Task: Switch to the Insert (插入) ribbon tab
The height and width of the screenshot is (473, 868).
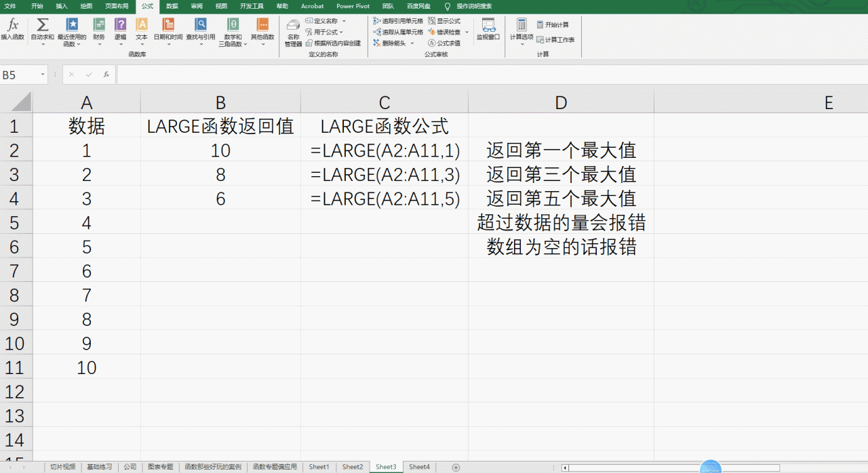Action: pos(62,6)
